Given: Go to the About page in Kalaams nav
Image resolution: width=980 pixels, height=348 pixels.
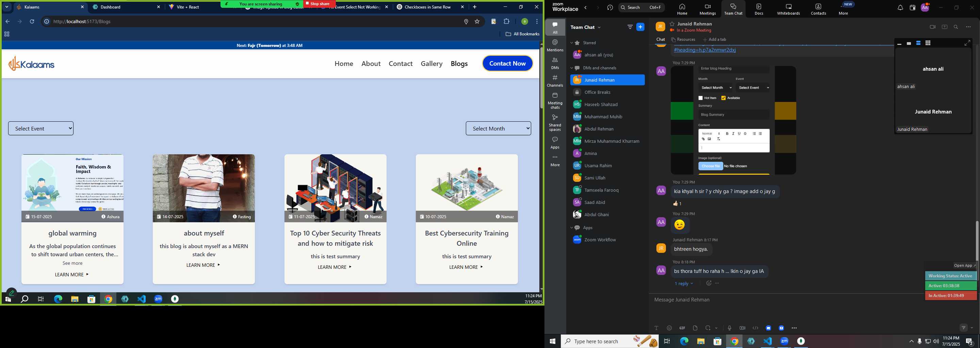Looking at the screenshot, I should (371, 64).
